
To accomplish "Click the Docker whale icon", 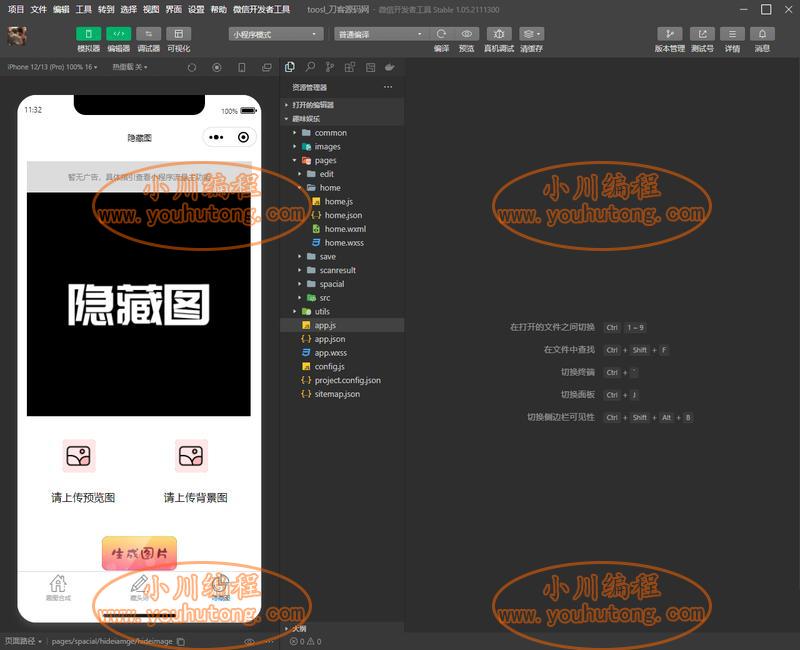I will coord(390,67).
